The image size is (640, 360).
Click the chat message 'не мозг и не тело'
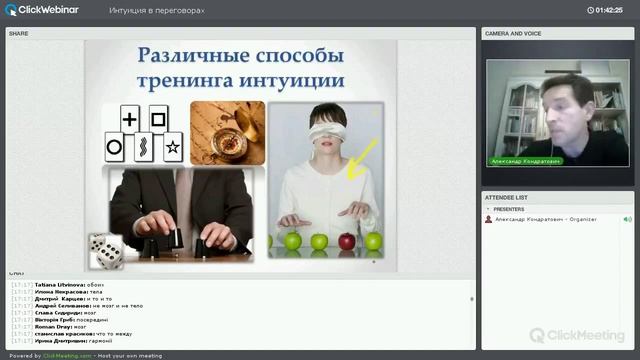pos(77,306)
